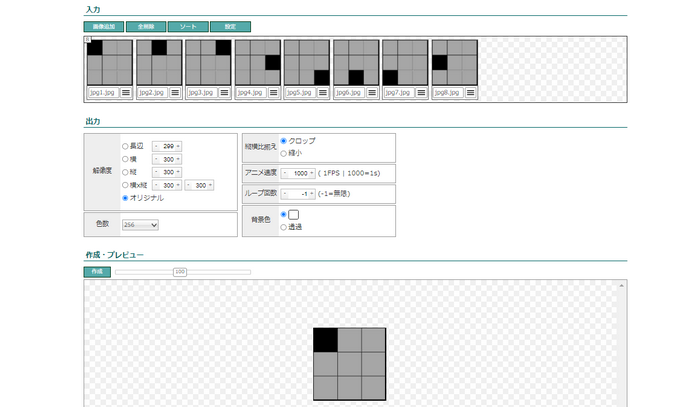Image resolution: width=700 pixels, height=407 pixels.
Task: Select the 長辺 resolution radio button
Action: click(125, 146)
